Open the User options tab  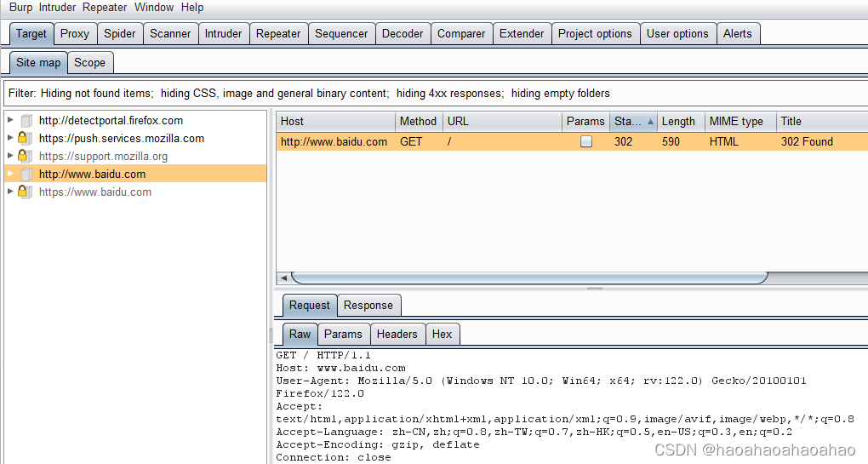pos(677,34)
